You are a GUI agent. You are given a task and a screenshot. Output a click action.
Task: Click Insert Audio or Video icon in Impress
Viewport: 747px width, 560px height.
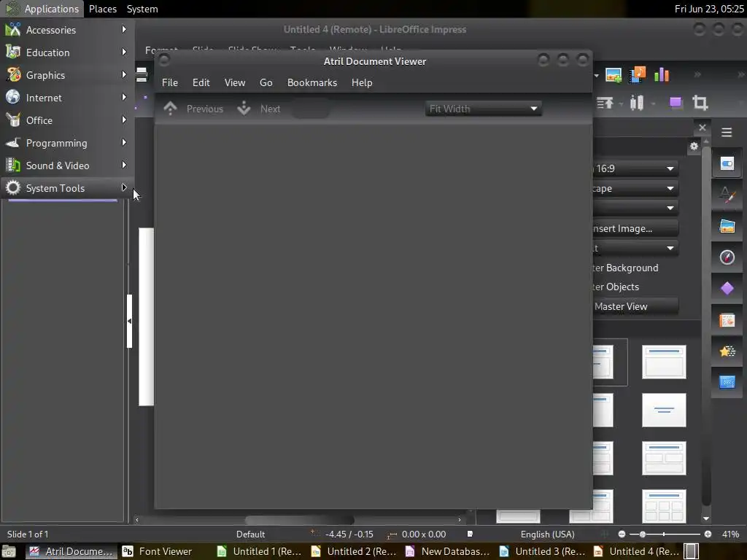(x=637, y=75)
